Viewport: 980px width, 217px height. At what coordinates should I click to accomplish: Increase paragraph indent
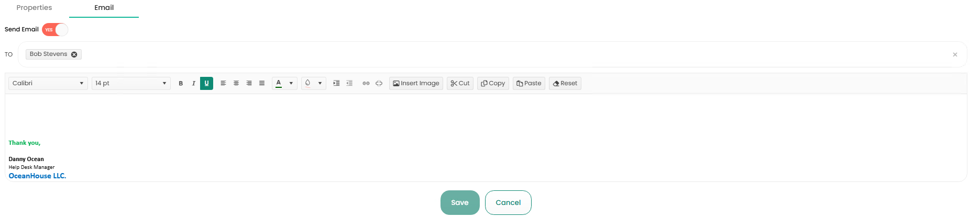coord(336,84)
